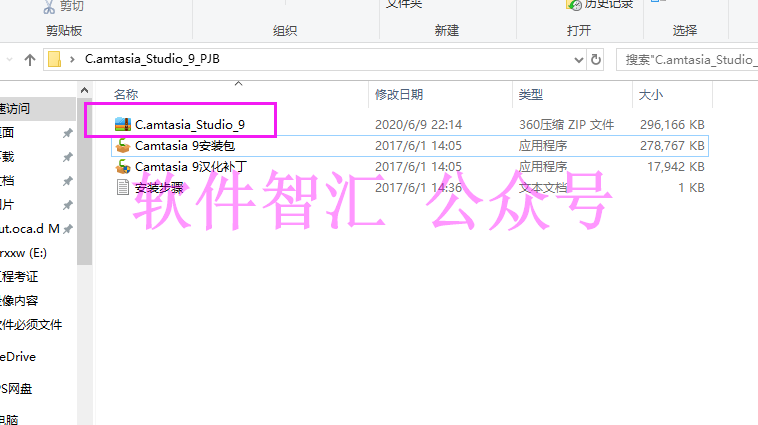Viewport: 758px width, 425px height.
Task: Click the 17,942 KB size cell
Action: tap(676, 166)
